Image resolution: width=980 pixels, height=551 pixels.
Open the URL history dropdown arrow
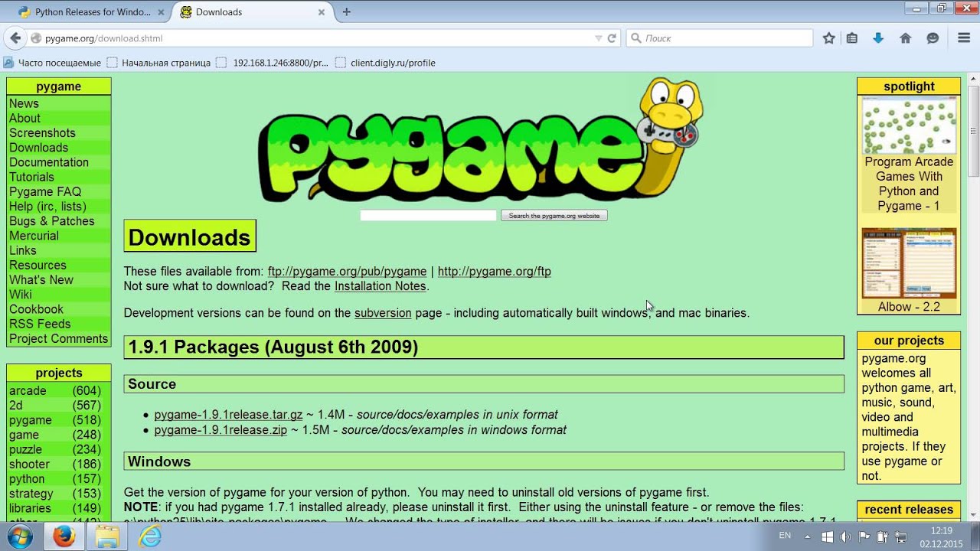click(599, 38)
